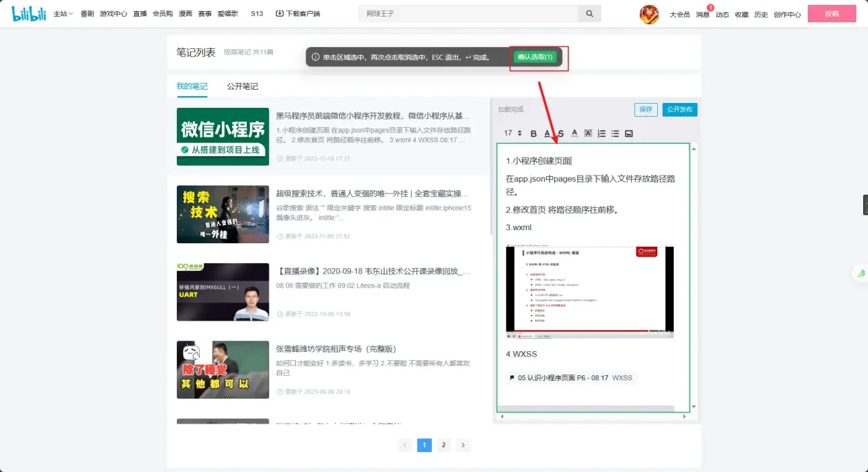
Task: Open 漫画 in top navigation
Action: [x=185, y=14]
